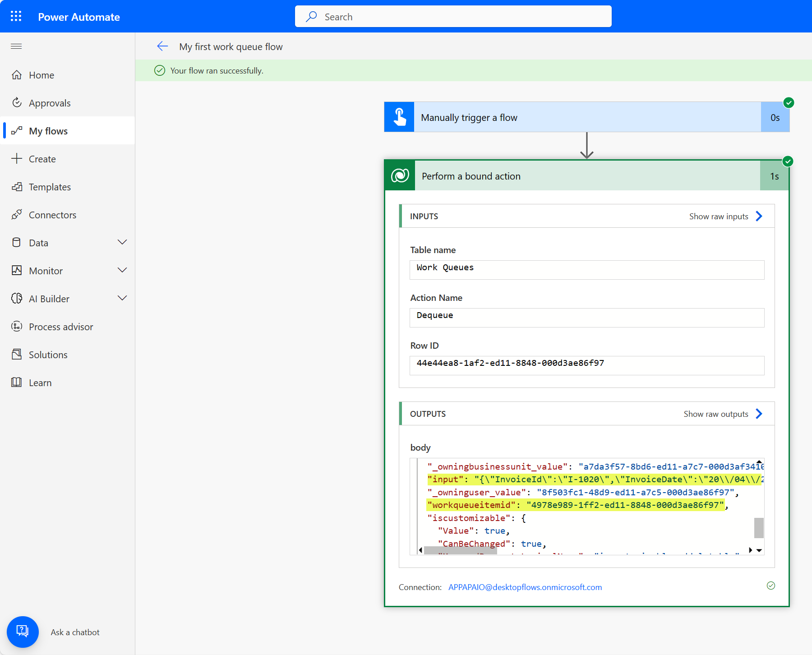Click the Create plus icon

(17, 158)
